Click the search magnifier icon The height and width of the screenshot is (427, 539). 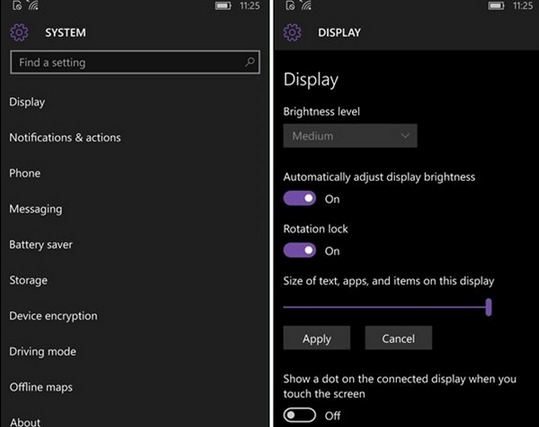tap(250, 62)
